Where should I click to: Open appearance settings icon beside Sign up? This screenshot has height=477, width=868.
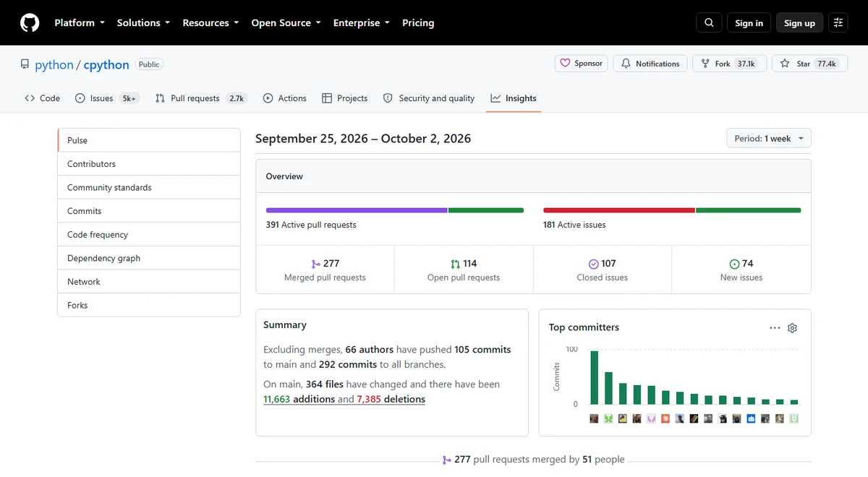(838, 23)
